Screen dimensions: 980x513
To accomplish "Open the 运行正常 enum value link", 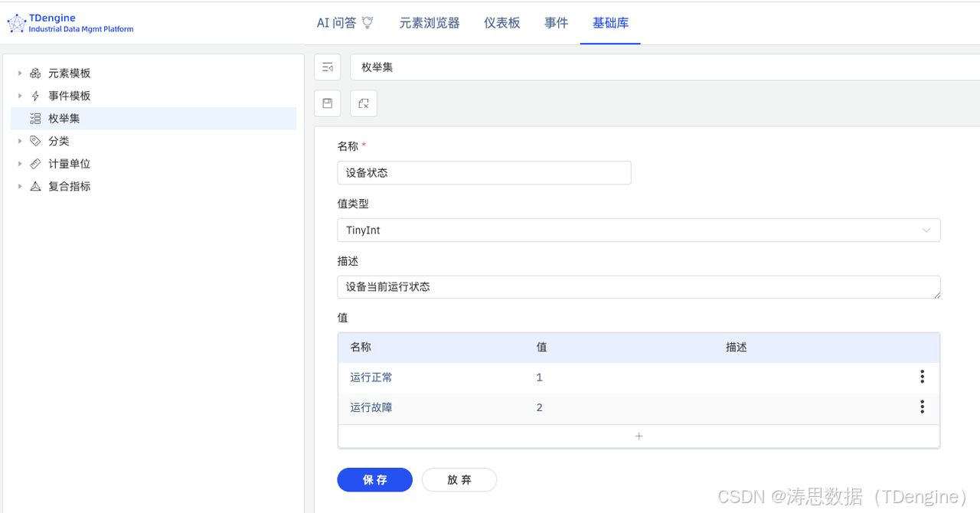I will [371, 377].
